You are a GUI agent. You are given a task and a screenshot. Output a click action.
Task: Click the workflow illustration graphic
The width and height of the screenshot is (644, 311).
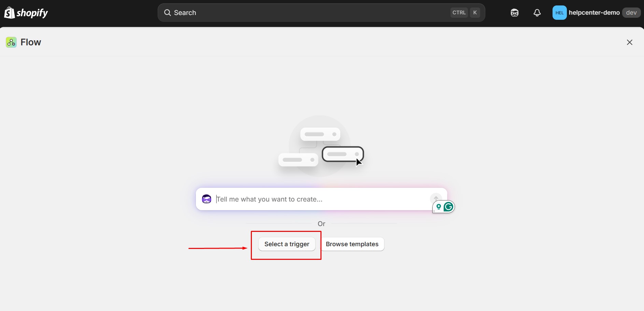click(x=321, y=147)
